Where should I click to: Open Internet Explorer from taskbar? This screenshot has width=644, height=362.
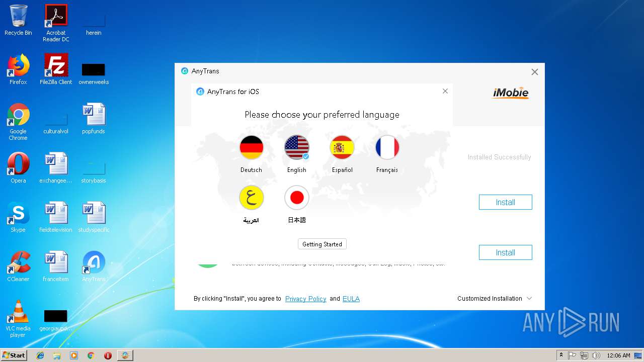[40, 355]
